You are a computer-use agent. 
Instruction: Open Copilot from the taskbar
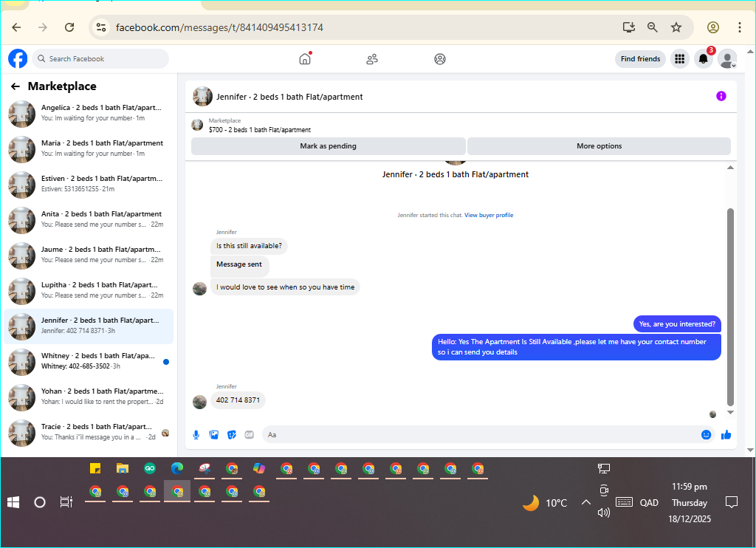pos(259,468)
